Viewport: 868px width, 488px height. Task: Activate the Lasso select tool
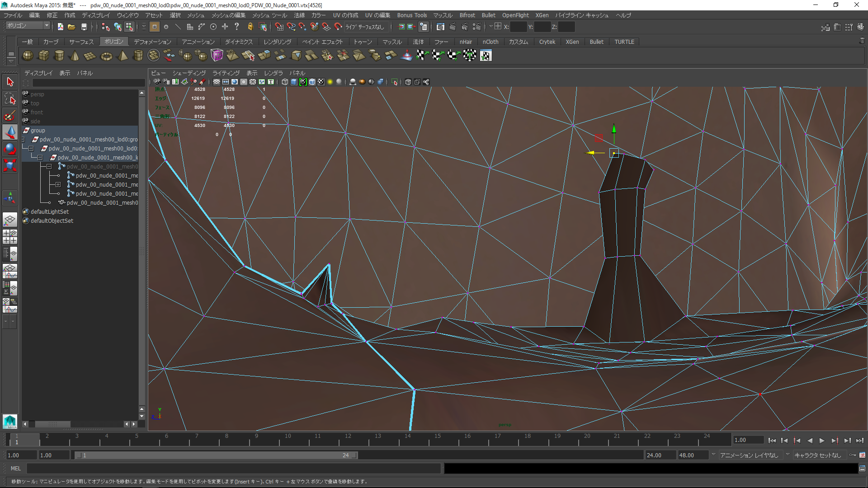[10, 99]
